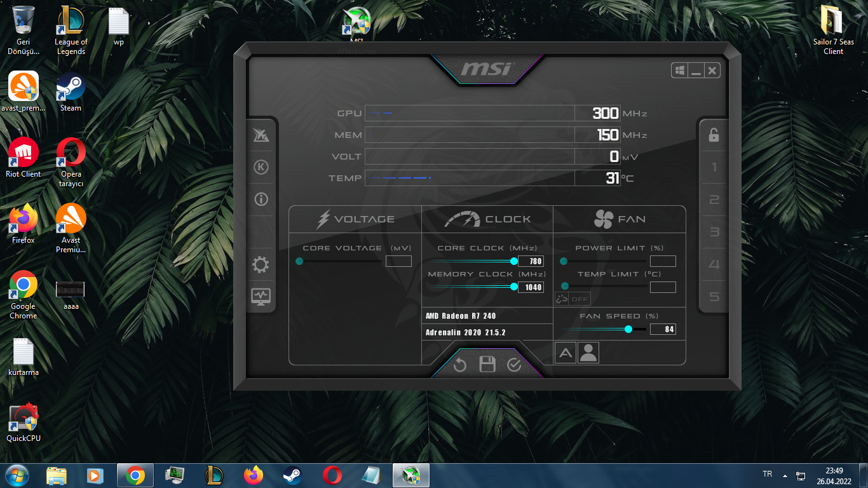This screenshot has height=488, width=868.
Task: Launch Kombustor using the K icon
Action: coord(261,167)
